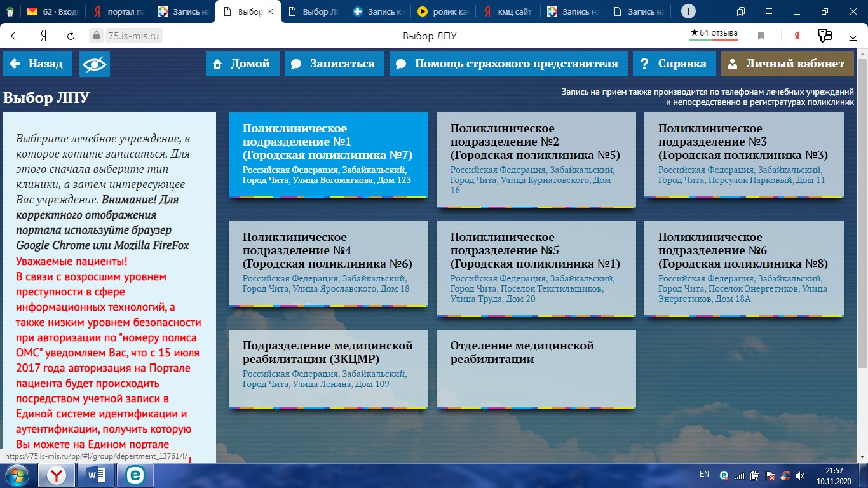Open a new tab with plus button
The width and height of the screenshot is (868, 488).
[x=688, y=11]
